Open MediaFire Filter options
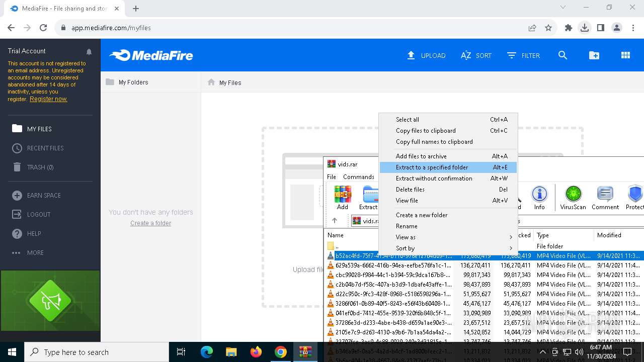Viewport: 644px width, 362px height. pos(523,55)
